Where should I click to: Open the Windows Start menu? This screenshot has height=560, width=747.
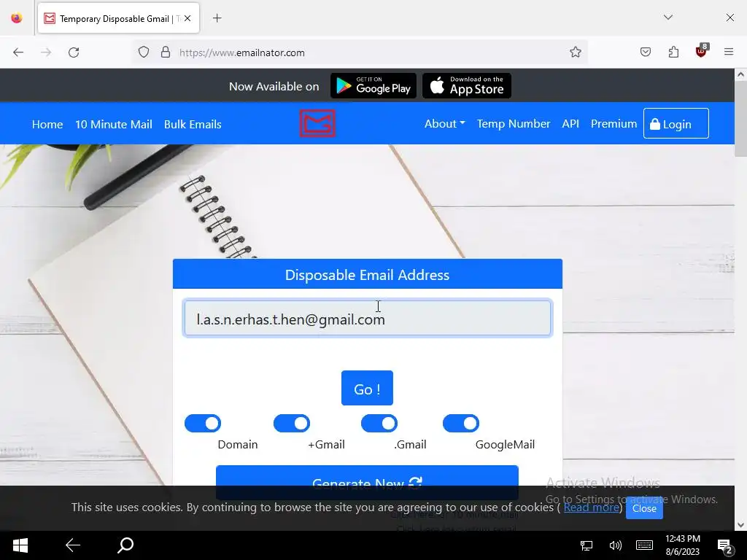(x=20, y=545)
